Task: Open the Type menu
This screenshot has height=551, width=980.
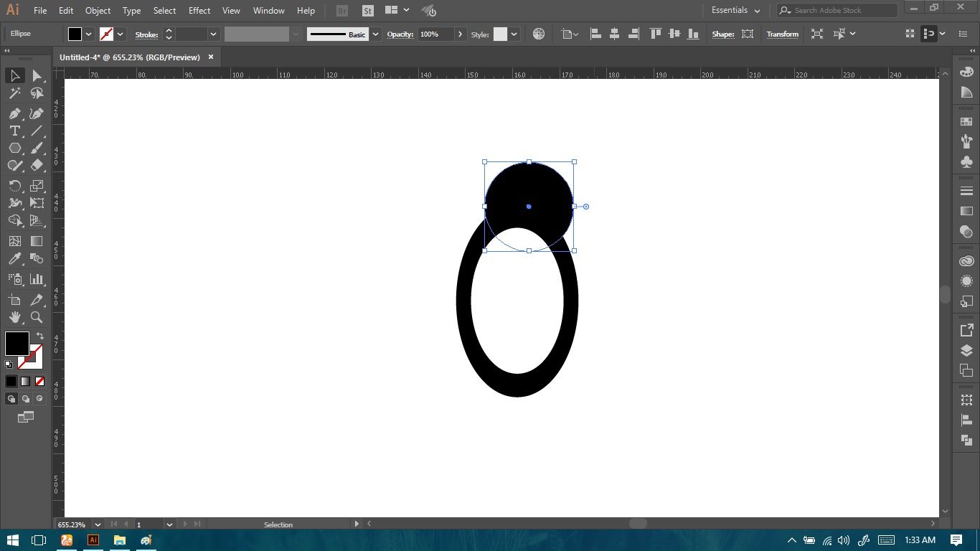Action: [131, 10]
